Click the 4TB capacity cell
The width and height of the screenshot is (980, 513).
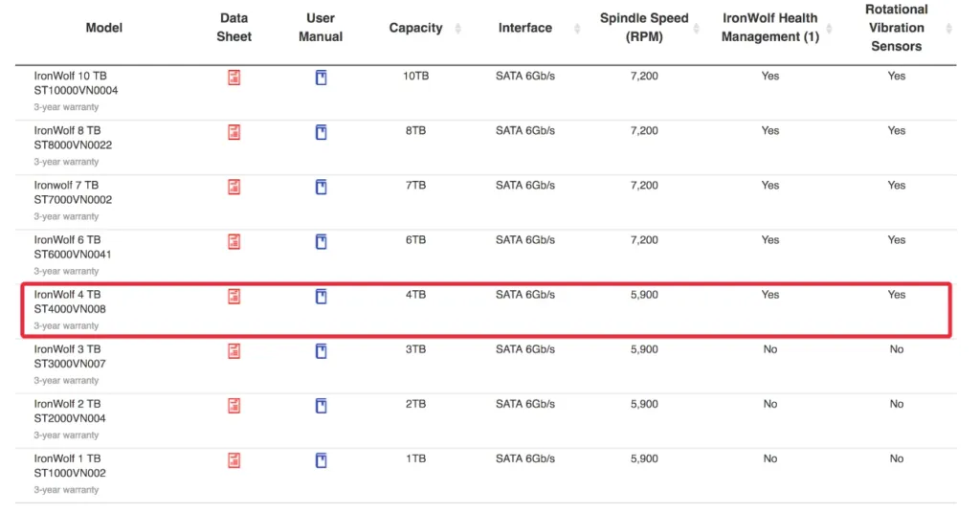click(415, 294)
